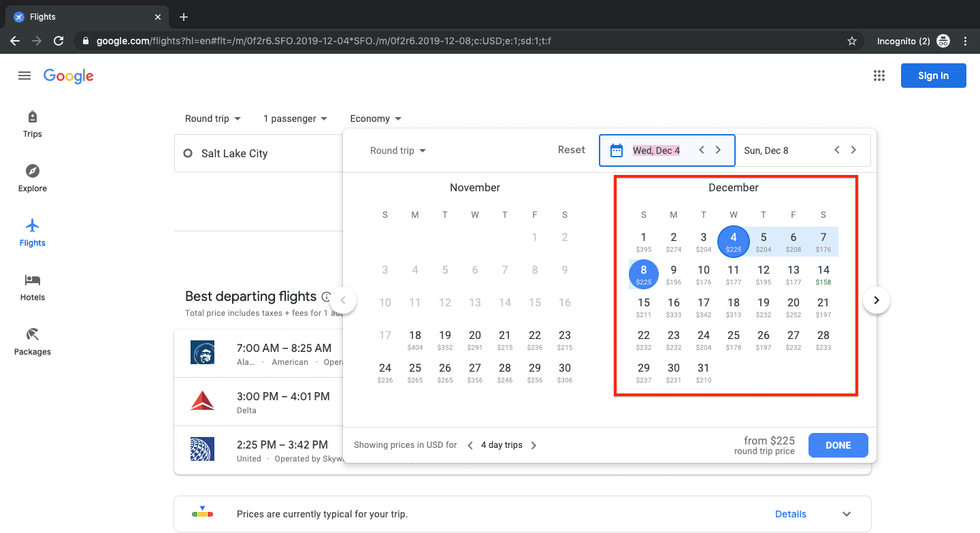The height and width of the screenshot is (533, 980).
Task: Expand the price details chevron
Action: pyautogui.click(x=847, y=514)
